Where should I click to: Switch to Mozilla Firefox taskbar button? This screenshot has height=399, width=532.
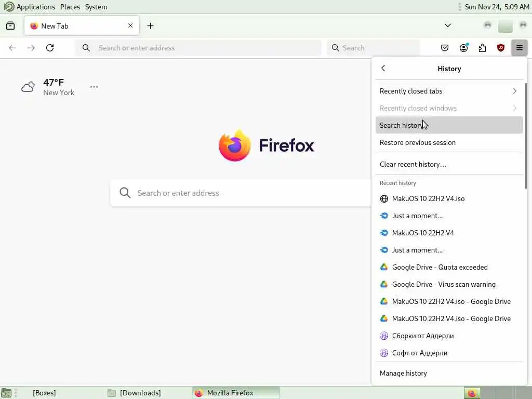[x=236, y=393]
